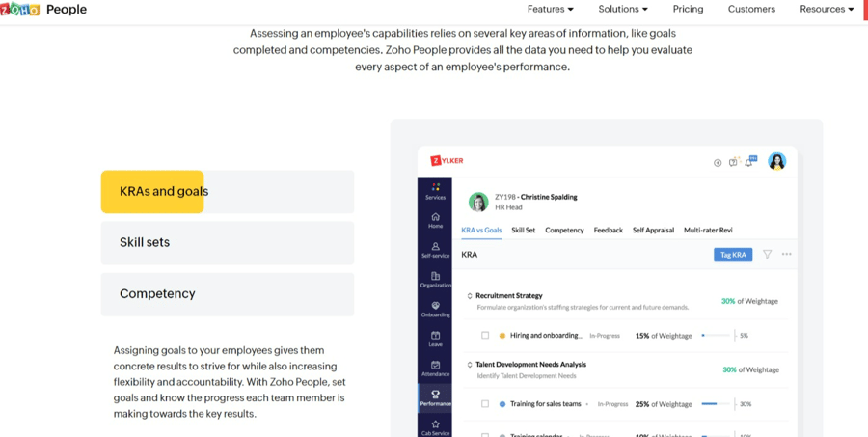Click the Tag KRA button

pos(733,255)
